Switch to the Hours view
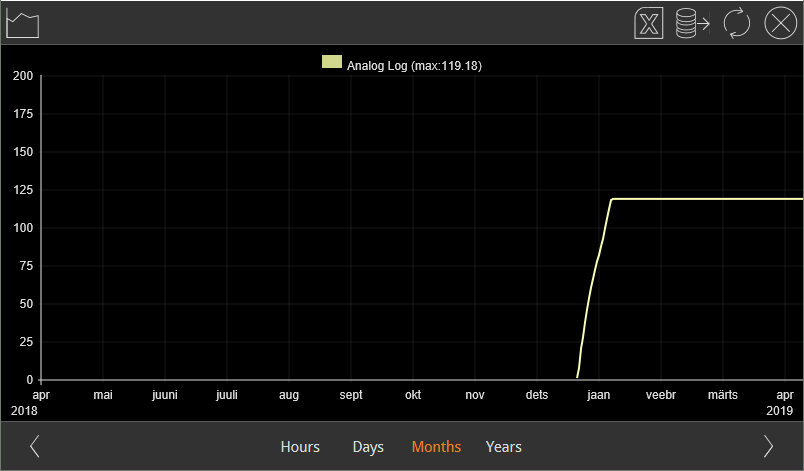This screenshot has width=804, height=471. (300, 447)
